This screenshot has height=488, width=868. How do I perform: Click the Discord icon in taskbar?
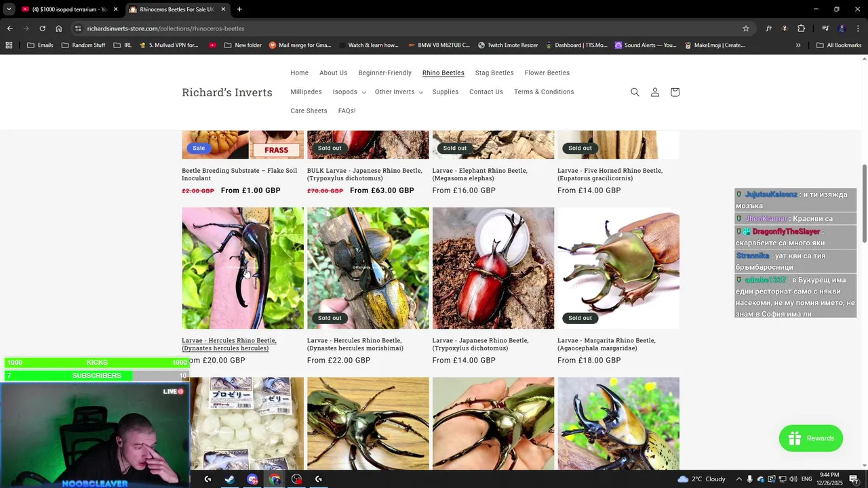pyautogui.click(x=252, y=479)
